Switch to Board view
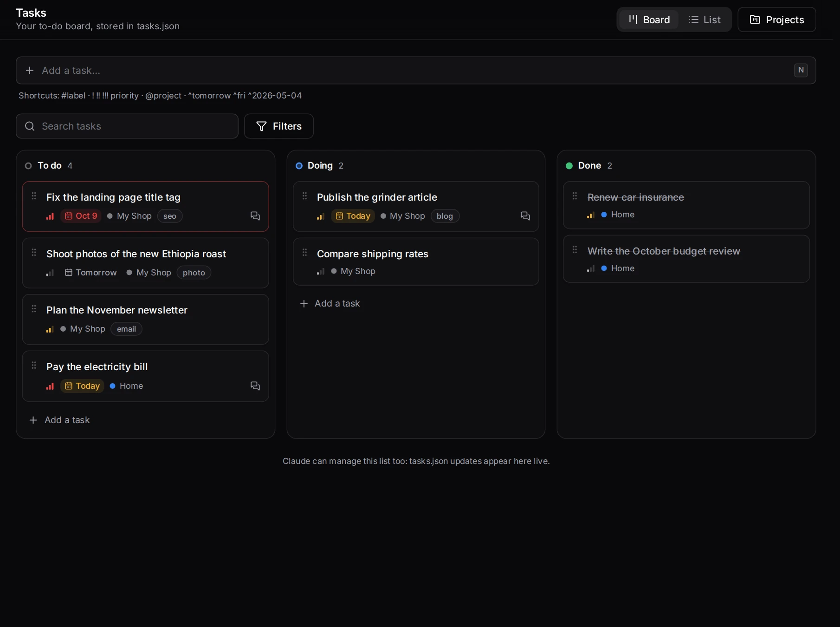Viewport: 840px width, 627px height. pos(649,20)
